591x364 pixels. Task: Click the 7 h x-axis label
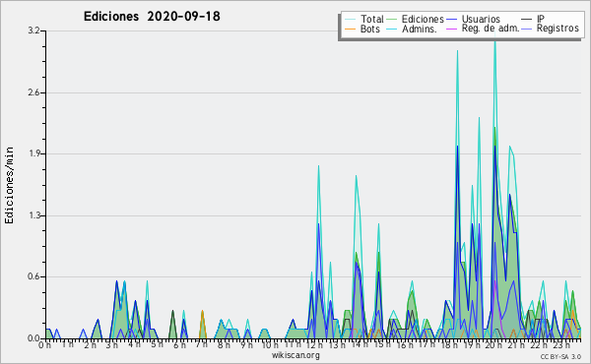point(201,344)
